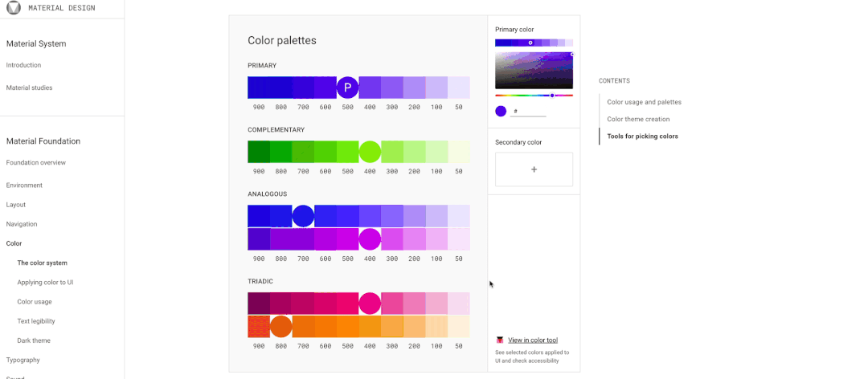Click the complementary 400 green circle swatch
Image resolution: width=868 pixels, height=379 pixels.
[x=370, y=152]
